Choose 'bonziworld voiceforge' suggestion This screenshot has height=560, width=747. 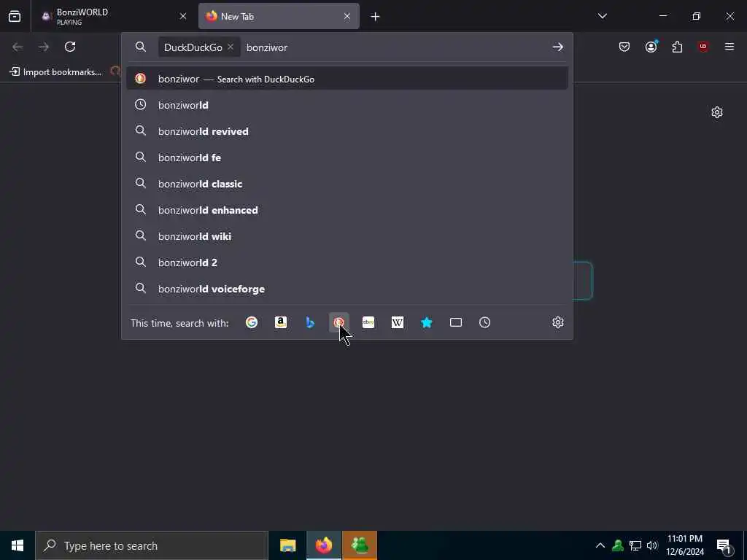click(x=347, y=289)
